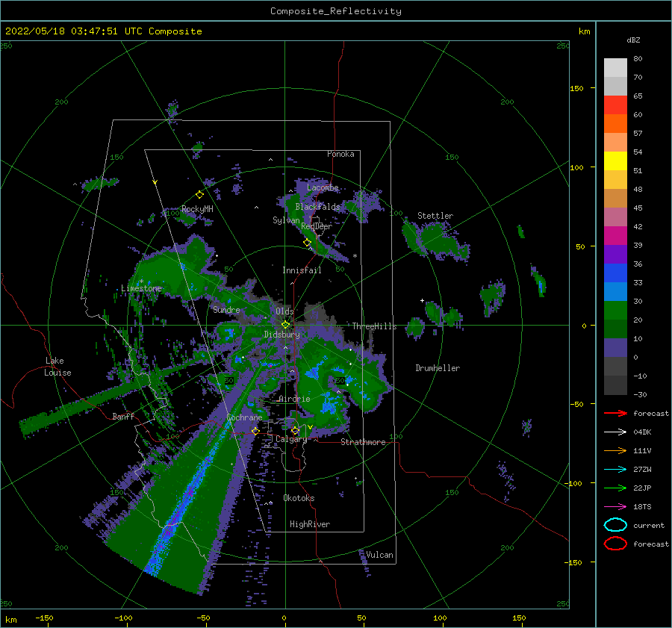Click the Innisfail map label
Viewport: 672px width, 628px height.
302,270
